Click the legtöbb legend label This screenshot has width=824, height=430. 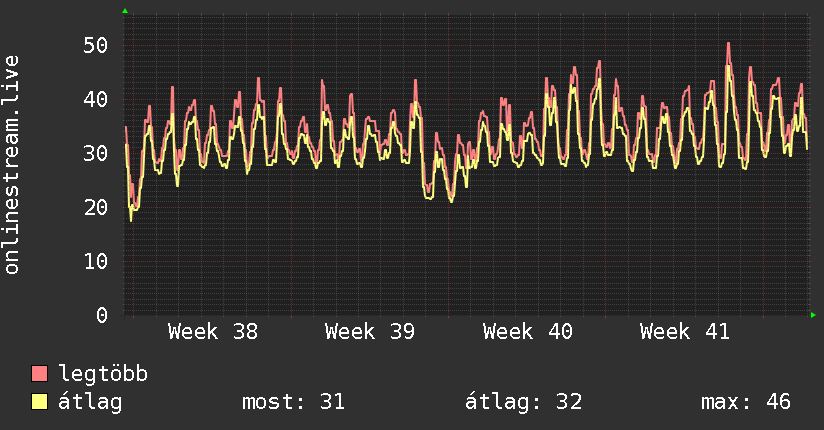coord(103,374)
